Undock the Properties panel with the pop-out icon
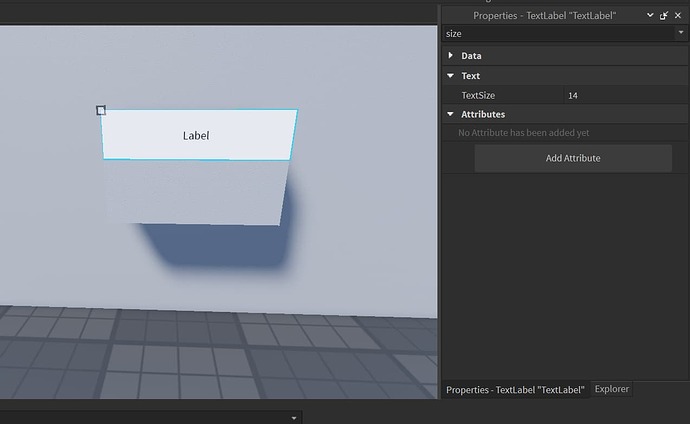This screenshot has width=690, height=424. (x=664, y=15)
